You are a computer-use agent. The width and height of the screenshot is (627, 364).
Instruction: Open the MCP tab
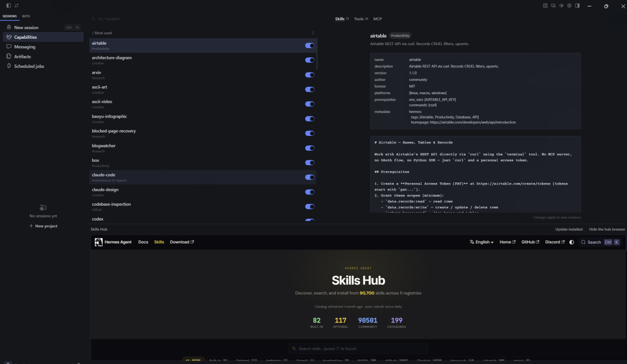pyautogui.click(x=377, y=19)
